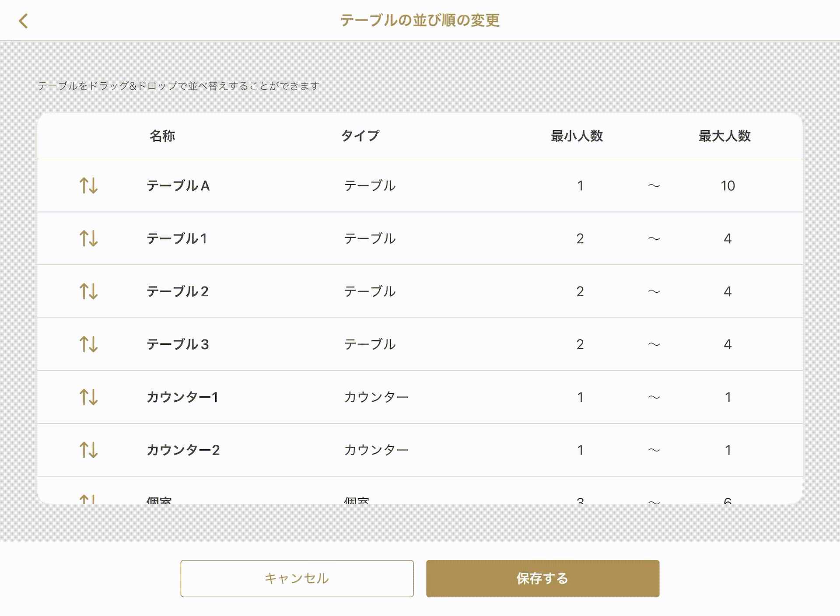Grab the reorder handle for カウンター1
This screenshot has width=840, height=616.
coord(88,397)
